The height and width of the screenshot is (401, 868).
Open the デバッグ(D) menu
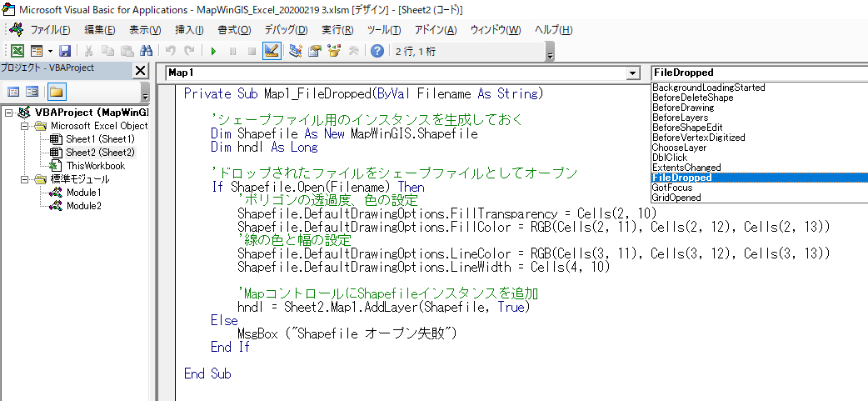(286, 30)
